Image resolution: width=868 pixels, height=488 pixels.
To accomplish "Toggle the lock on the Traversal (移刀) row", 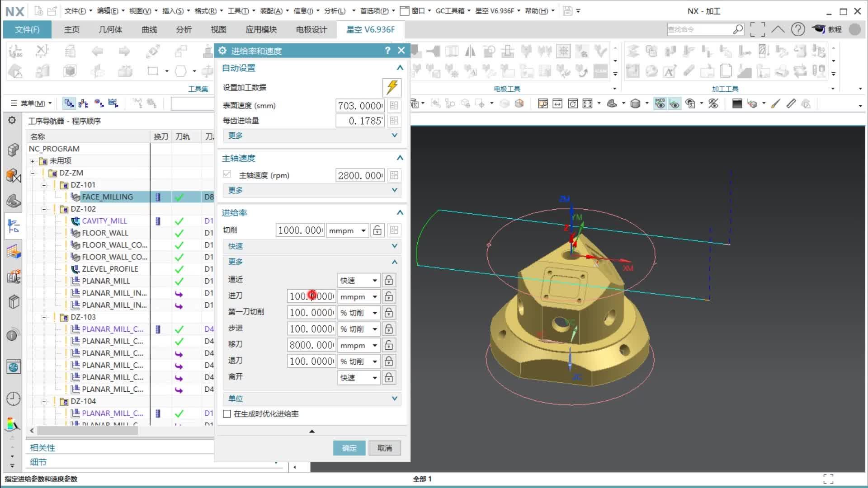I will coord(388,345).
